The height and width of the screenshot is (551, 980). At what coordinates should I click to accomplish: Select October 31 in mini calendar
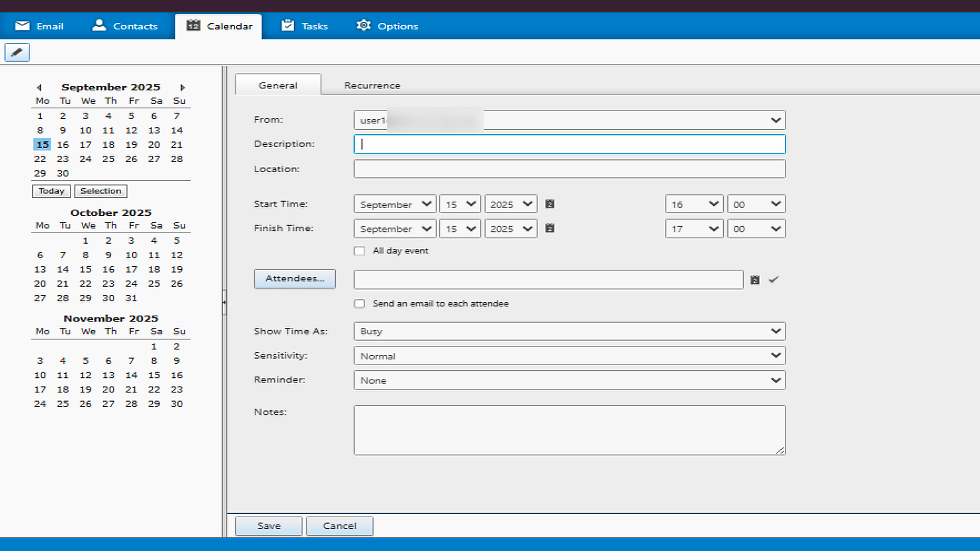(x=131, y=298)
